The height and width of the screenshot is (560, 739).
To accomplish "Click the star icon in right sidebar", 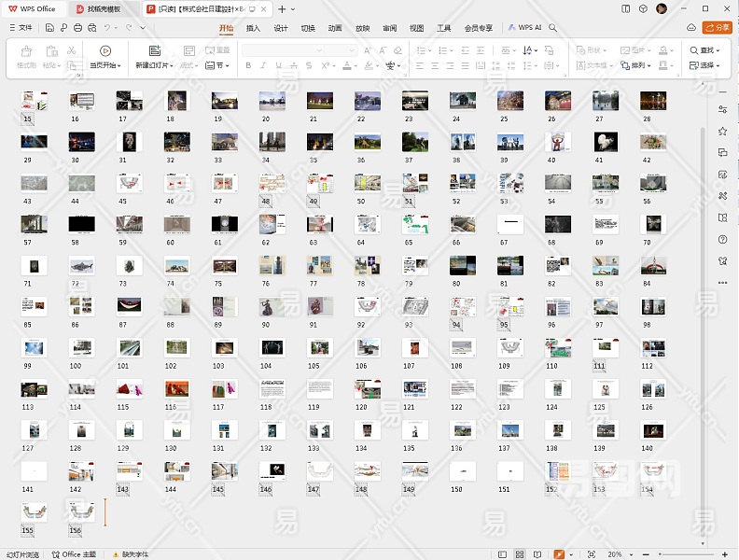I will [x=722, y=132].
